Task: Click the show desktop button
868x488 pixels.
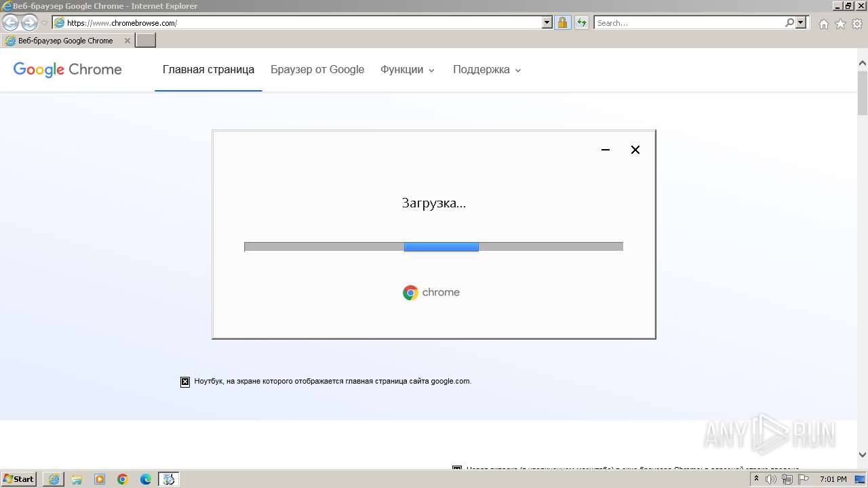Action: coord(861,479)
